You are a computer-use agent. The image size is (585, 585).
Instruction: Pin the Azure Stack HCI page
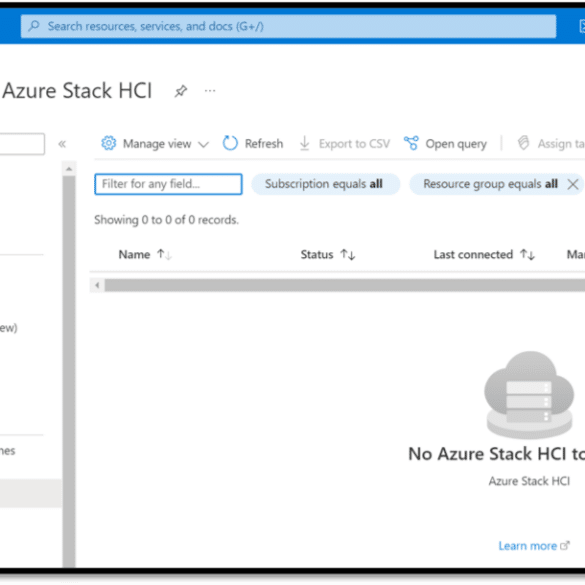click(181, 91)
